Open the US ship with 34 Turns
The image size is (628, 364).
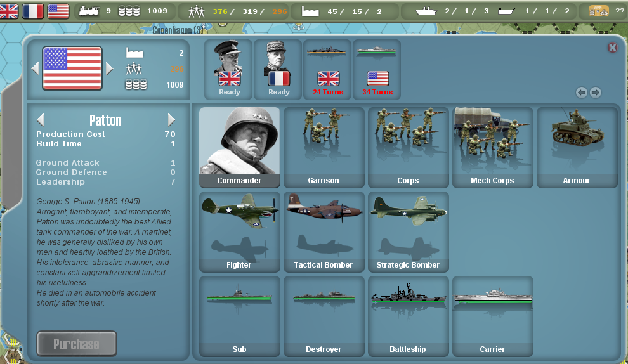tap(377, 69)
